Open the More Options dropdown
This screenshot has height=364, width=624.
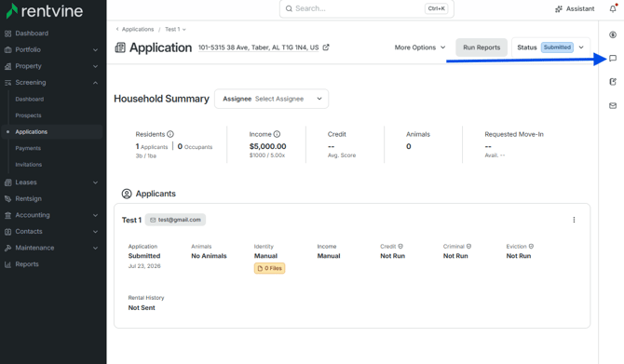pyautogui.click(x=420, y=47)
